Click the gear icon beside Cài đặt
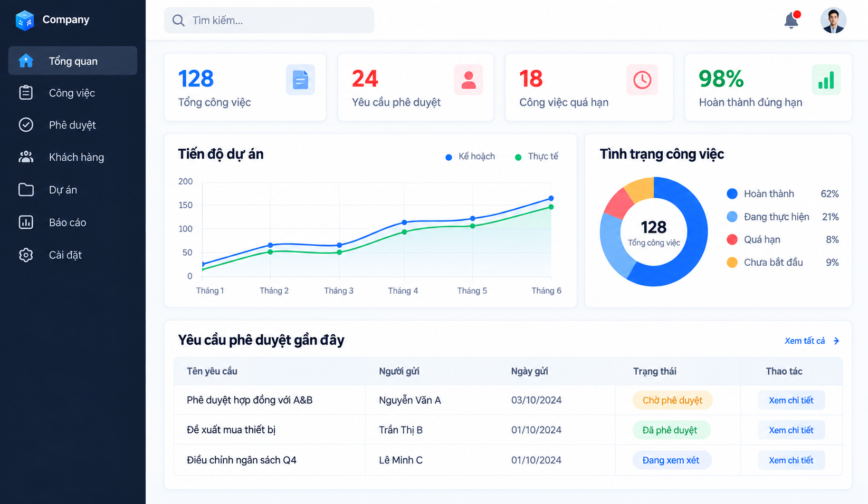This screenshot has height=504, width=868. pyautogui.click(x=26, y=255)
